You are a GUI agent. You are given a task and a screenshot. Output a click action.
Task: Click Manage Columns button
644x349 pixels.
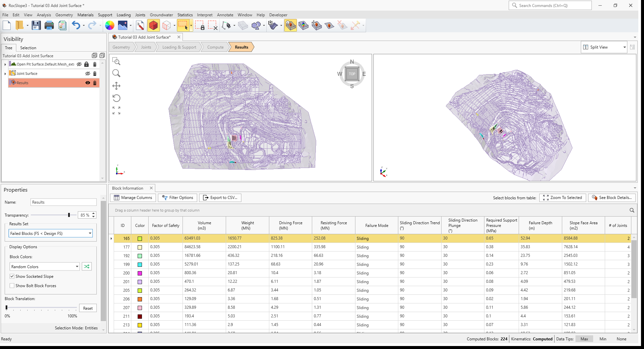click(133, 198)
